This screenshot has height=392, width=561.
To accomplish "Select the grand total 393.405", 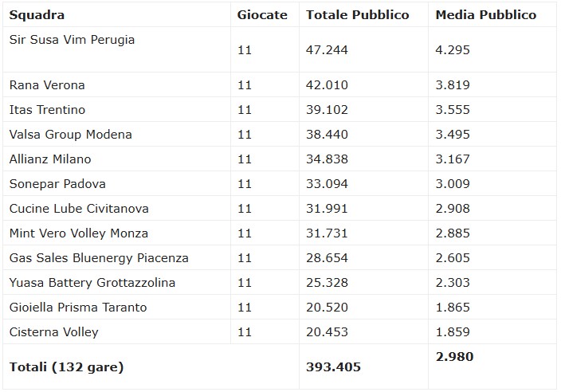I will (x=333, y=367).
